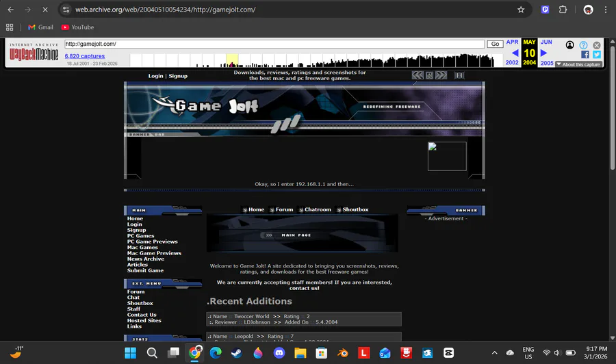Click the broken image thumbnail in the banner

(447, 156)
